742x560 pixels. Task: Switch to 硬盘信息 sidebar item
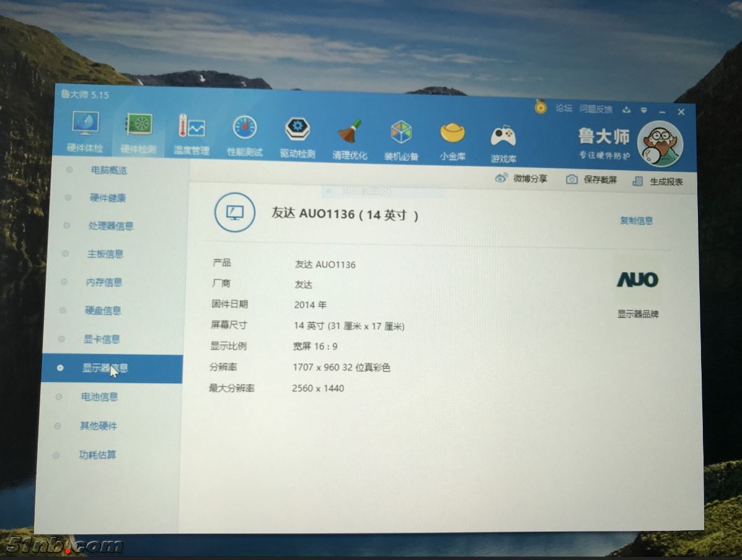103,311
